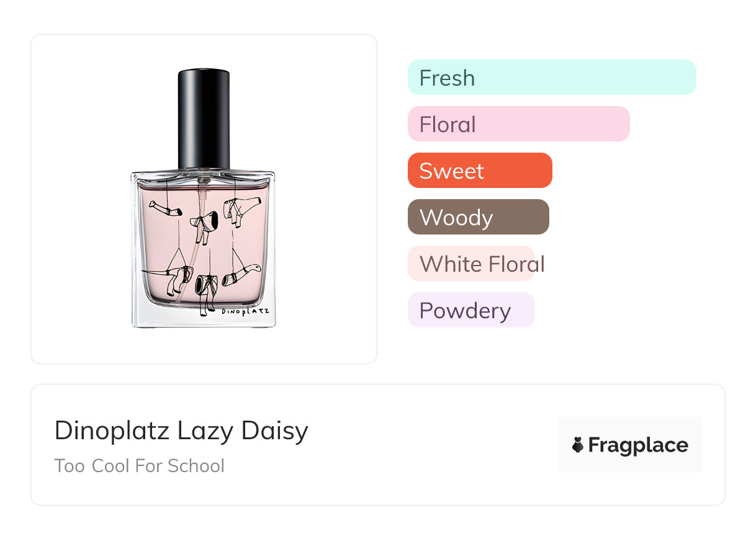Click the orange Sweet accord bar
This screenshot has height=536, width=756.
(479, 171)
